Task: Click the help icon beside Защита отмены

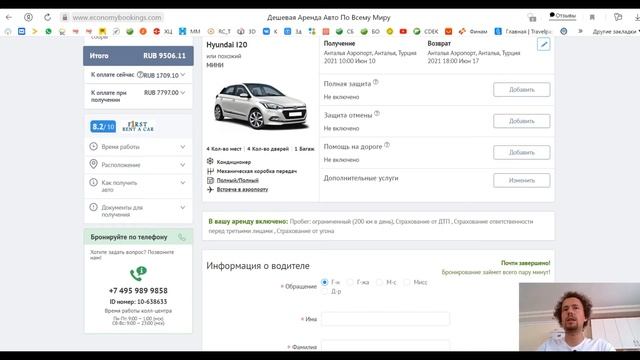Action: pos(377,113)
